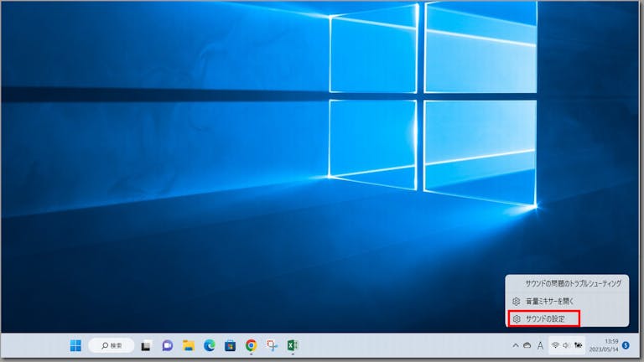The height and width of the screenshot is (362, 644).
Task: Select サウンドの設定 from context menu
Action: tap(544, 318)
